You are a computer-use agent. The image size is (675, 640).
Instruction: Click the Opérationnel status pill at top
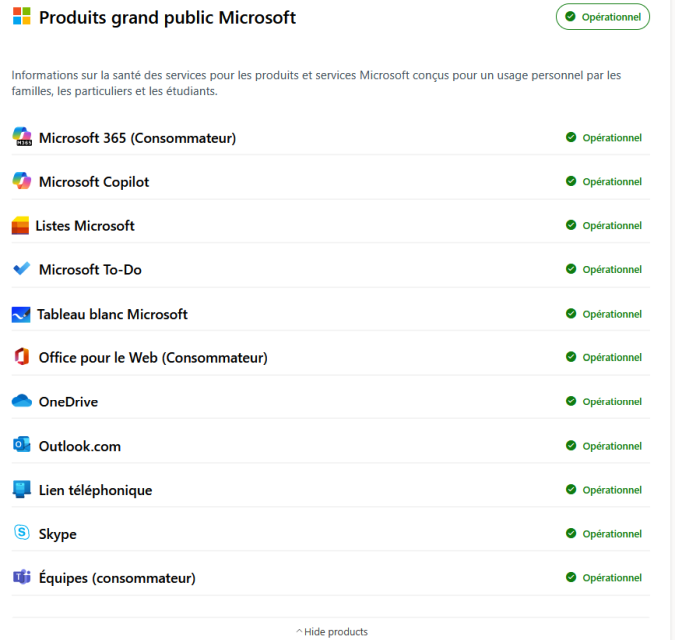(x=603, y=17)
